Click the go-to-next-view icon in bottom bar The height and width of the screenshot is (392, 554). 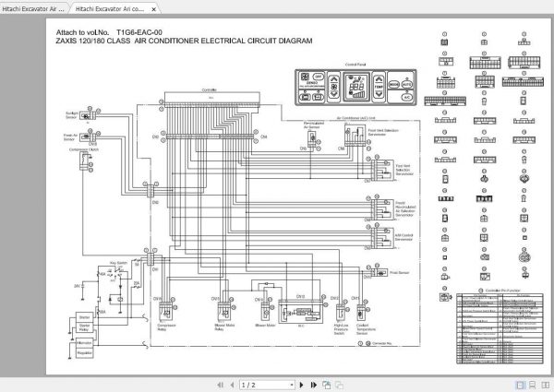[x=339, y=385]
